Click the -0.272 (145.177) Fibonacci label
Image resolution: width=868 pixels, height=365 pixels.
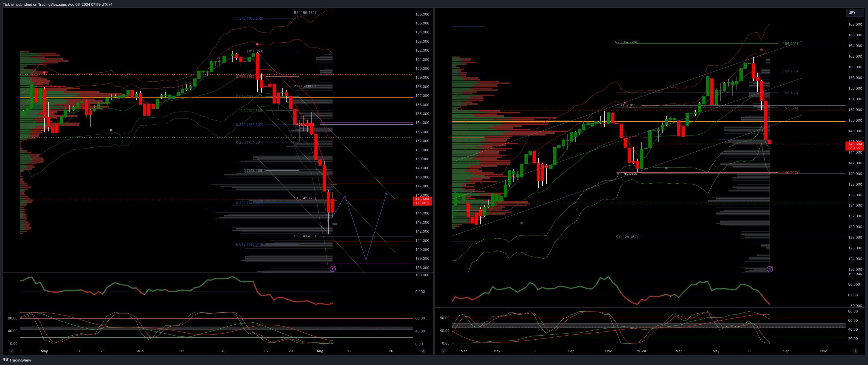coord(249,203)
